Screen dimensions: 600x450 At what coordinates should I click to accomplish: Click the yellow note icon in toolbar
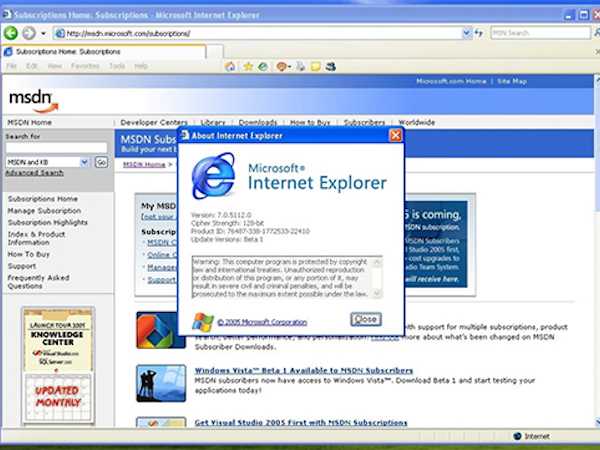316,67
